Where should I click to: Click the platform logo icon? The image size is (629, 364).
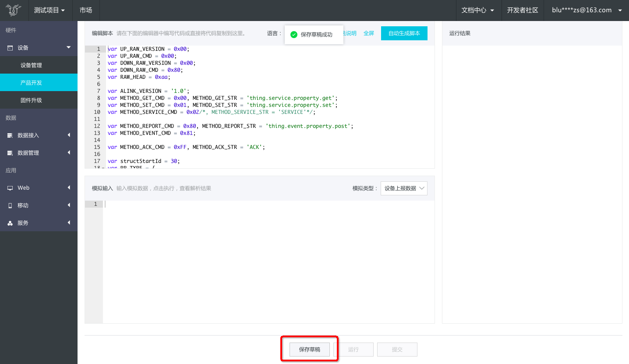coord(14,10)
